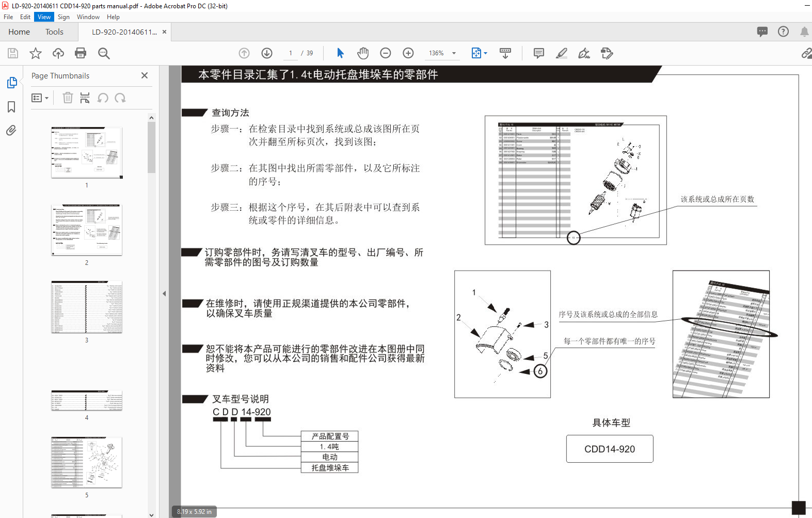Select page 5 thumbnail
Viewport: 812px width, 518px height.
pyautogui.click(x=87, y=462)
